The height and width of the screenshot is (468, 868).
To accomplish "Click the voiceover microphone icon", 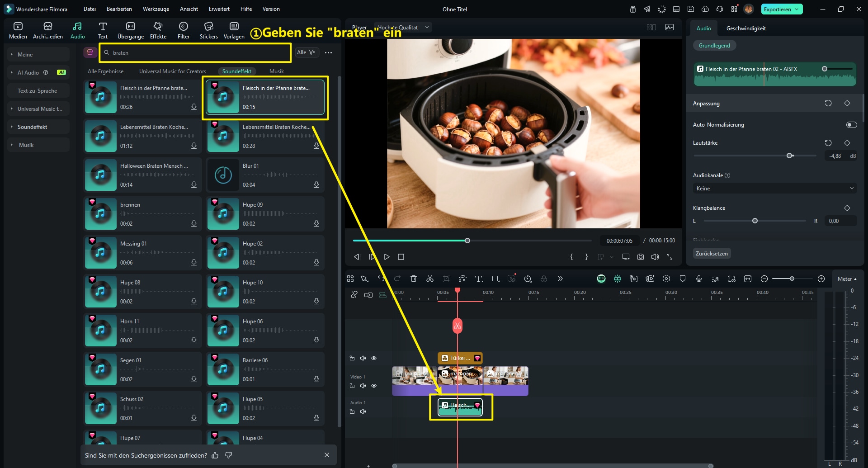I will [x=698, y=279].
